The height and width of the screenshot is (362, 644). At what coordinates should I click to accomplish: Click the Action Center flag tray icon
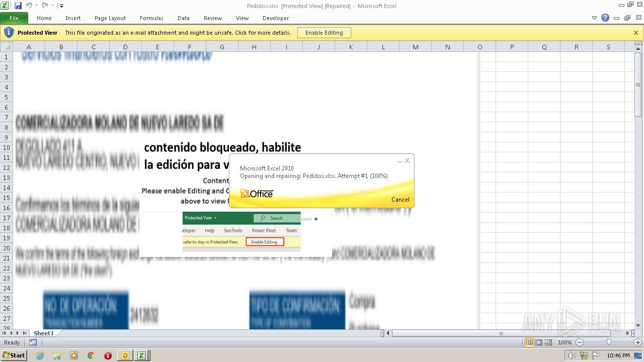pyautogui.click(x=595, y=355)
